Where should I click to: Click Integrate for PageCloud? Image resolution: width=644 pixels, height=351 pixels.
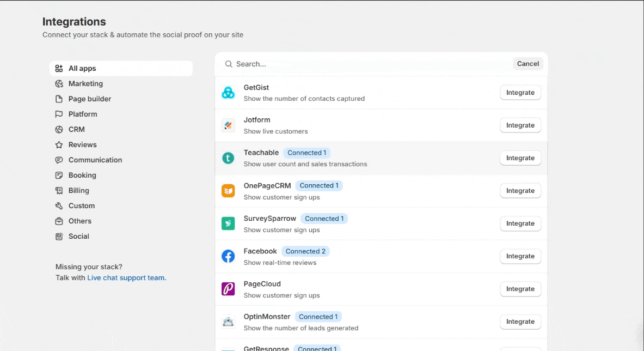[x=520, y=289]
